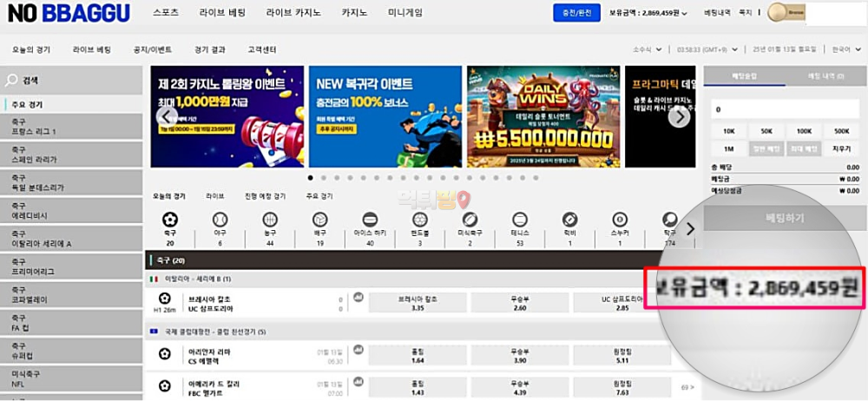Click the 지우기 clear button

pos(842,148)
